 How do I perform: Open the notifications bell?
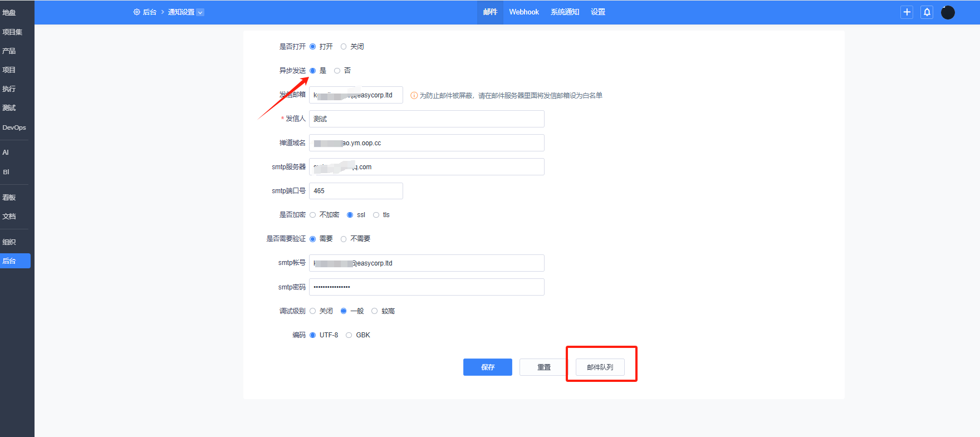(x=927, y=12)
